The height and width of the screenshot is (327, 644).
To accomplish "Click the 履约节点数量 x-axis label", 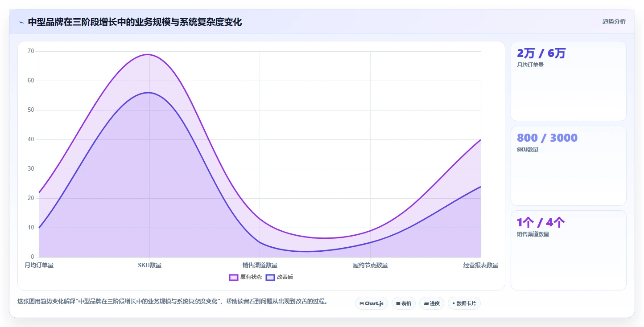I will tap(370, 266).
